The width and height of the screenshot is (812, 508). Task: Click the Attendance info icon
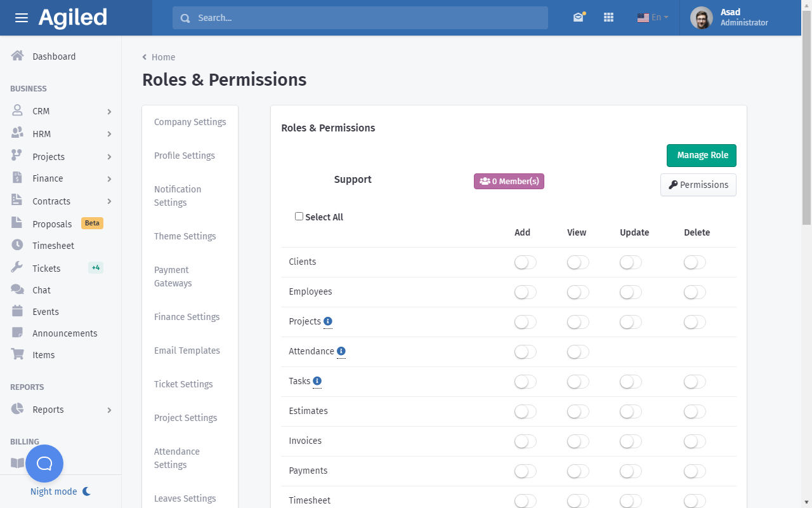[341, 351]
